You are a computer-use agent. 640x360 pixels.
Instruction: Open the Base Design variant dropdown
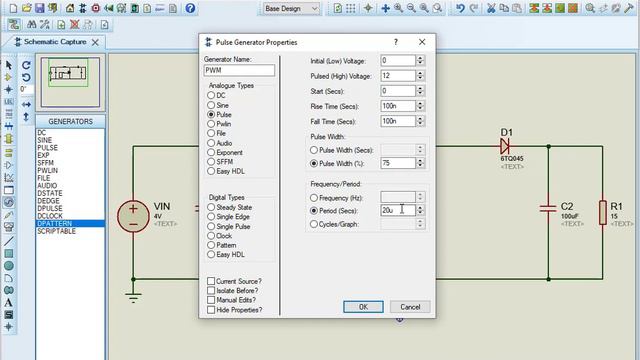290,8
